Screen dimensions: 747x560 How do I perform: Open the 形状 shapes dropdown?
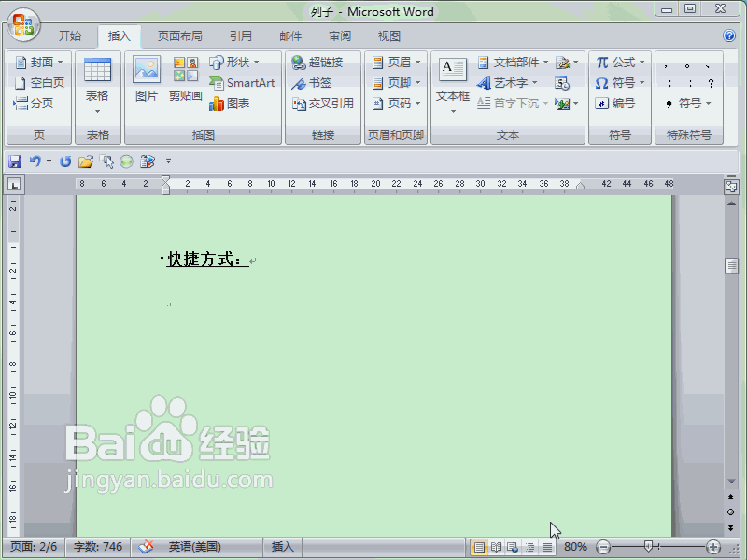(x=242, y=63)
